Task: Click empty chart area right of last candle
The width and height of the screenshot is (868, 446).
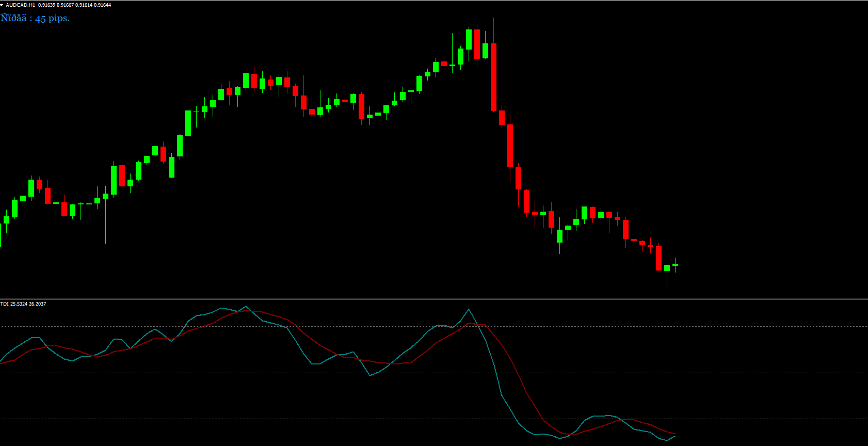Action: click(x=774, y=155)
